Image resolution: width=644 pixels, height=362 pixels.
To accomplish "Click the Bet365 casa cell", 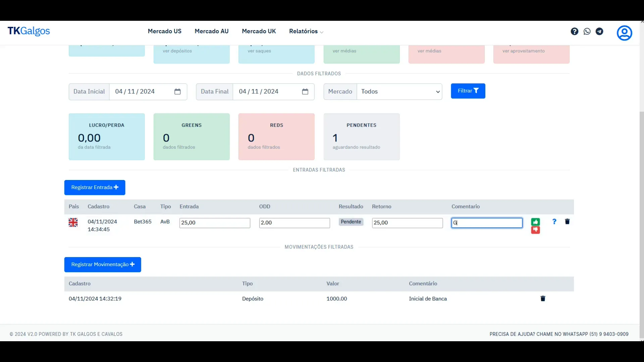I will [143, 222].
